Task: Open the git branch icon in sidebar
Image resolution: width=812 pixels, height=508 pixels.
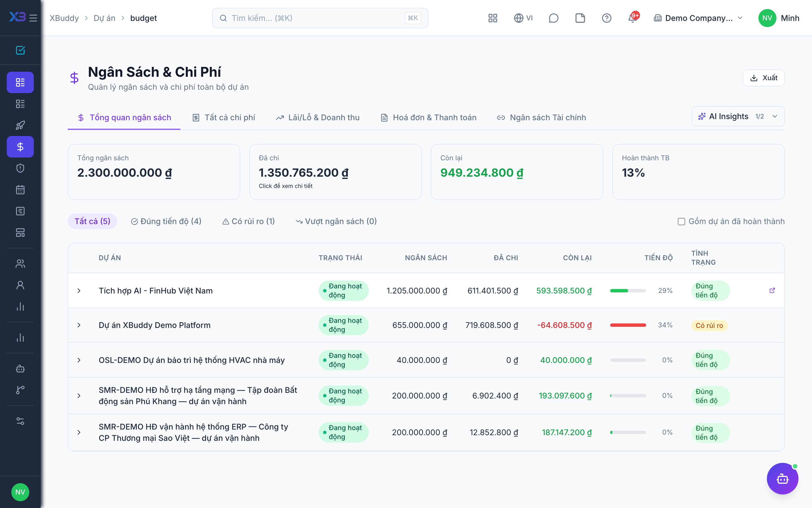Action: [20, 390]
